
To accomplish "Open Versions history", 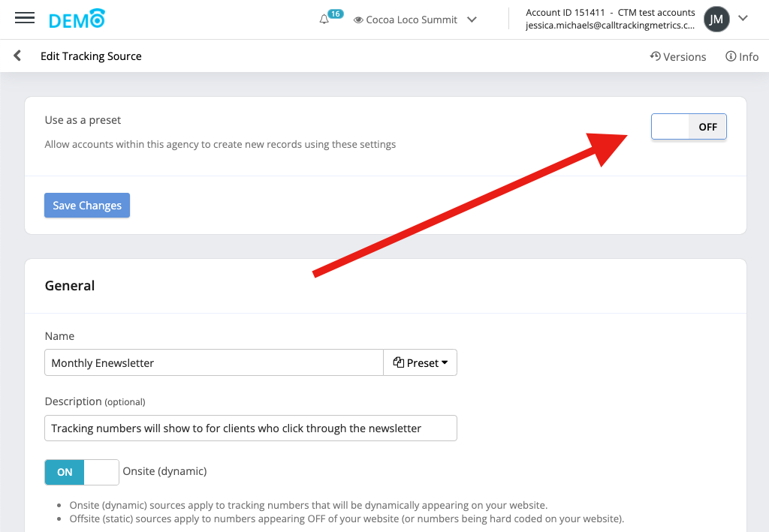I will click(678, 57).
